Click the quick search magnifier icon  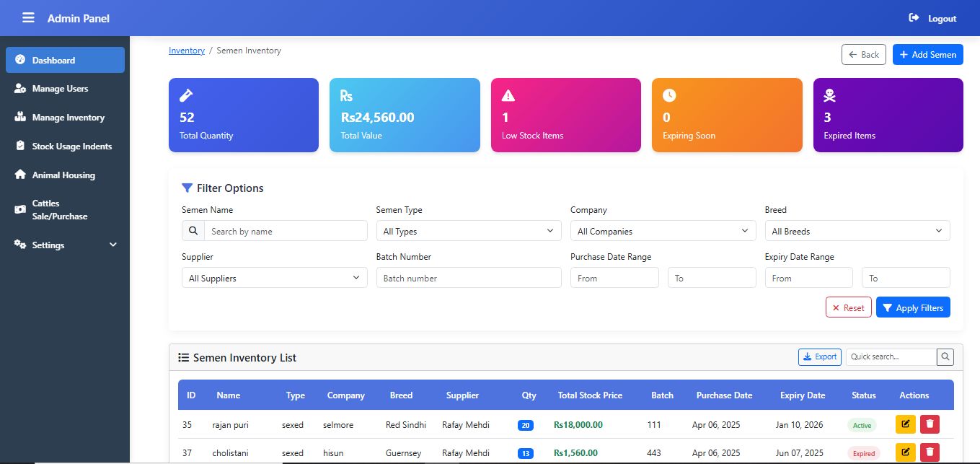[945, 356]
